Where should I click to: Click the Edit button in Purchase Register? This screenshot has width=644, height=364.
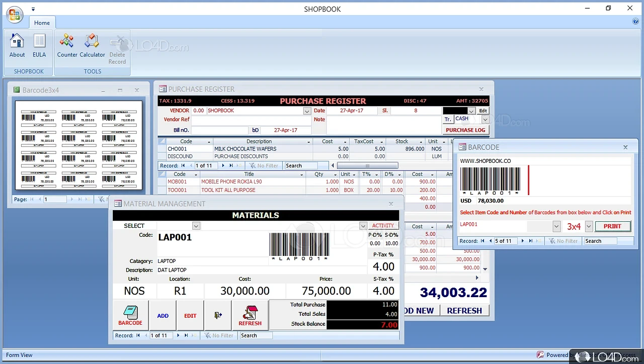(483, 111)
